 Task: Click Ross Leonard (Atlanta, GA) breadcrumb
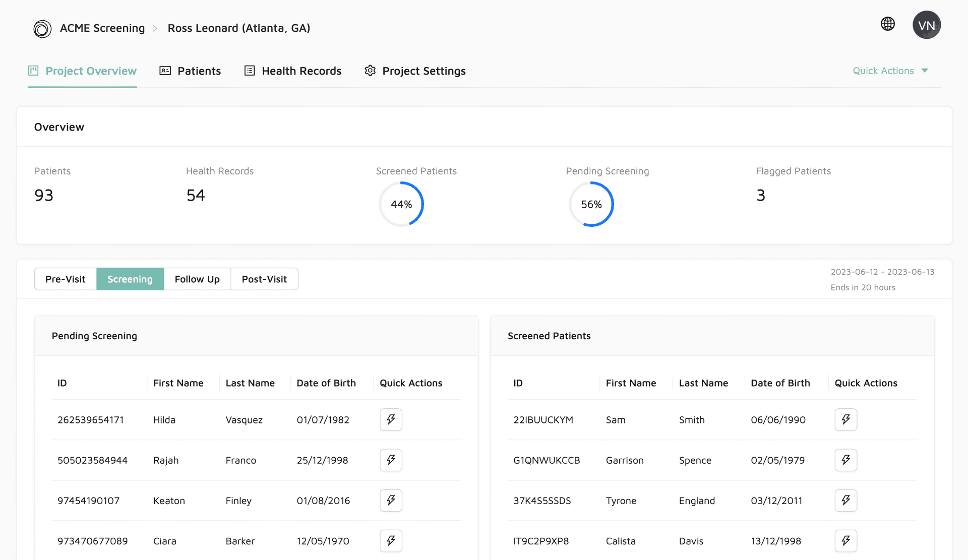click(x=239, y=28)
